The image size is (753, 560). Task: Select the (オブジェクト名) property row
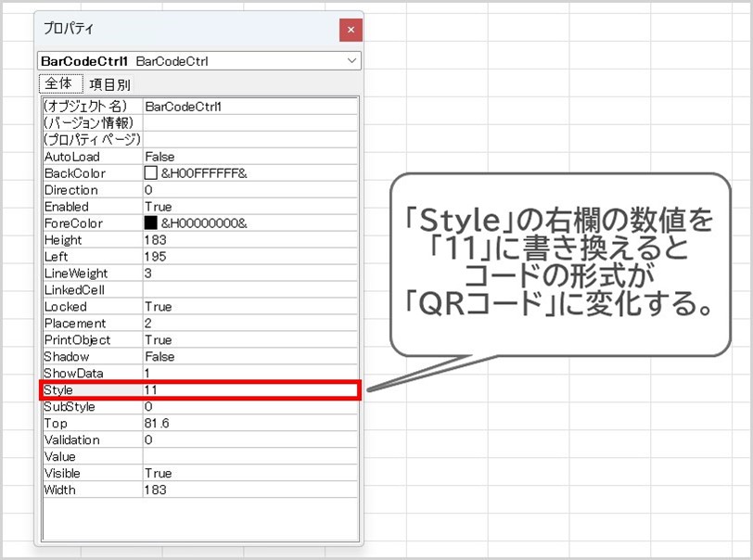200,106
